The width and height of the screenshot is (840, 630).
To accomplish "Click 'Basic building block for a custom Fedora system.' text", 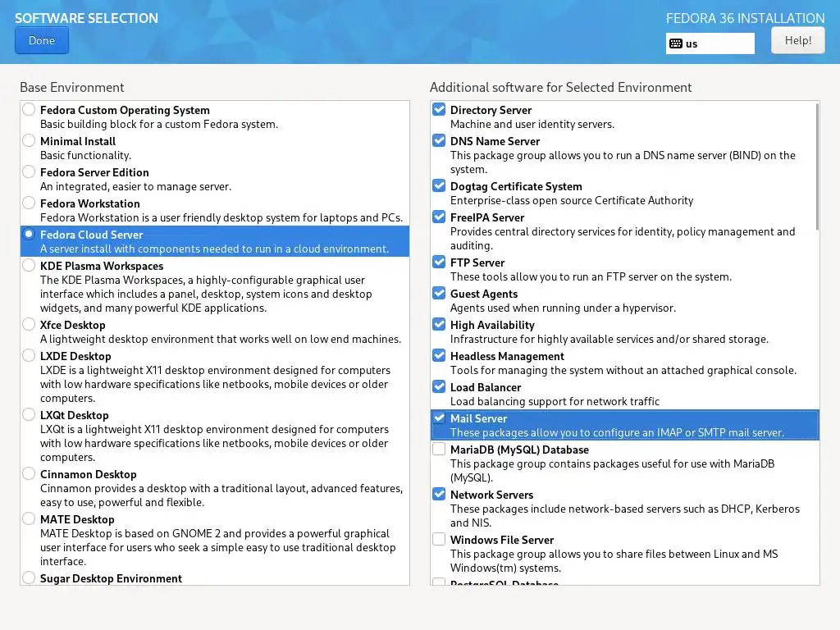I will point(159,125).
